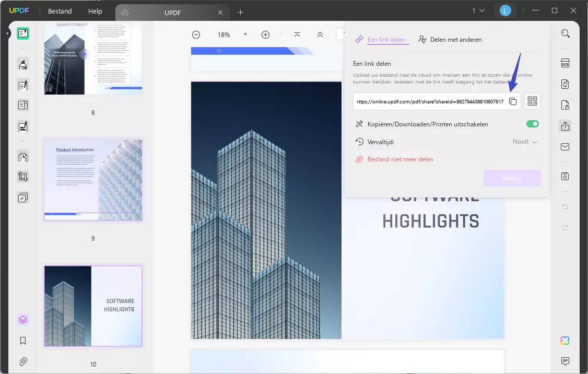Open the zoom percentage dropdown
Viewport: 588px width, 374px height.
coord(245,34)
